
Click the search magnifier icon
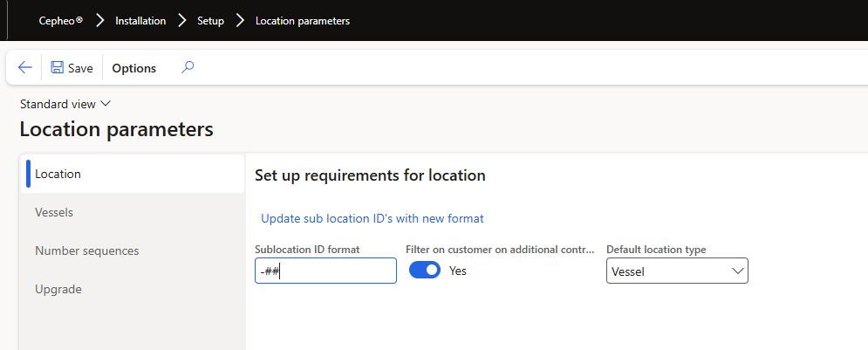(x=188, y=67)
